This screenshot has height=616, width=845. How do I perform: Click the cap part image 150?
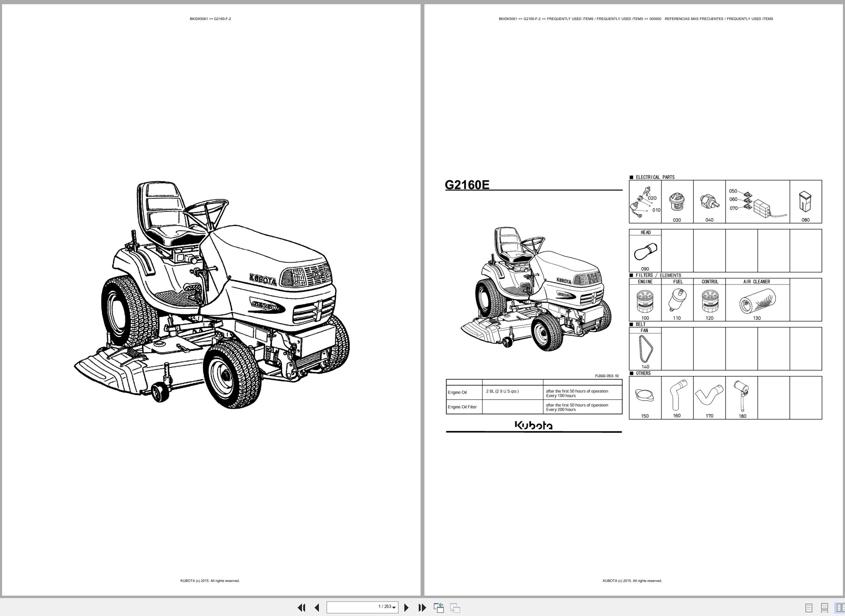coord(644,395)
